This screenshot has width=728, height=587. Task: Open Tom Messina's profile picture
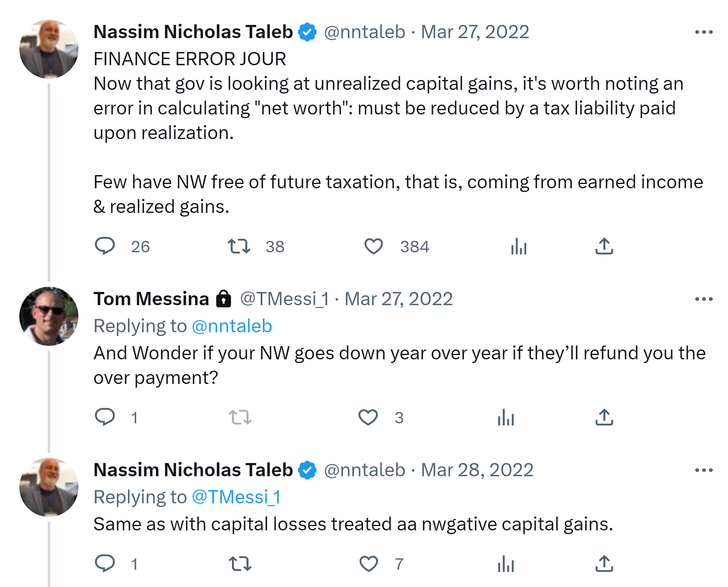click(x=49, y=316)
